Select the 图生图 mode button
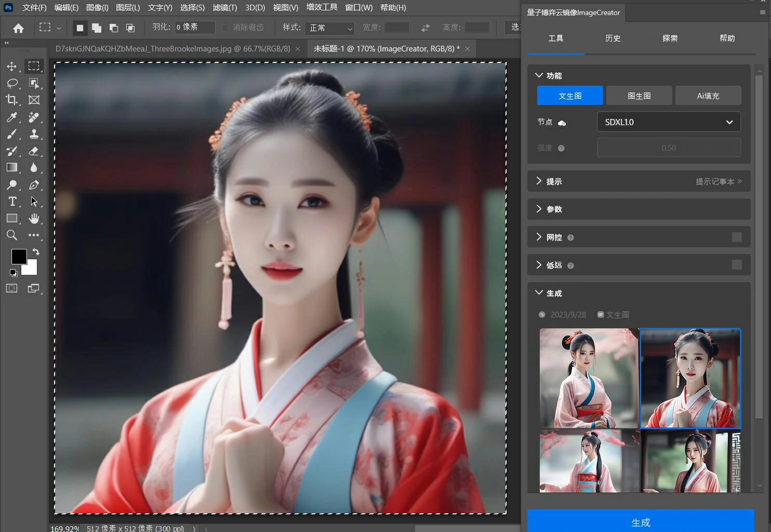 click(639, 96)
